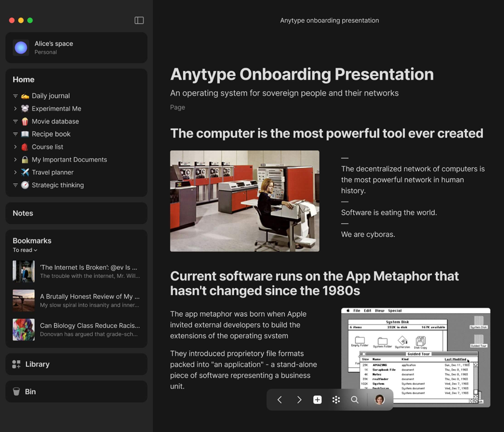The height and width of the screenshot is (432, 504).
Task: Expand My Important Documents item
Action: [15, 159]
